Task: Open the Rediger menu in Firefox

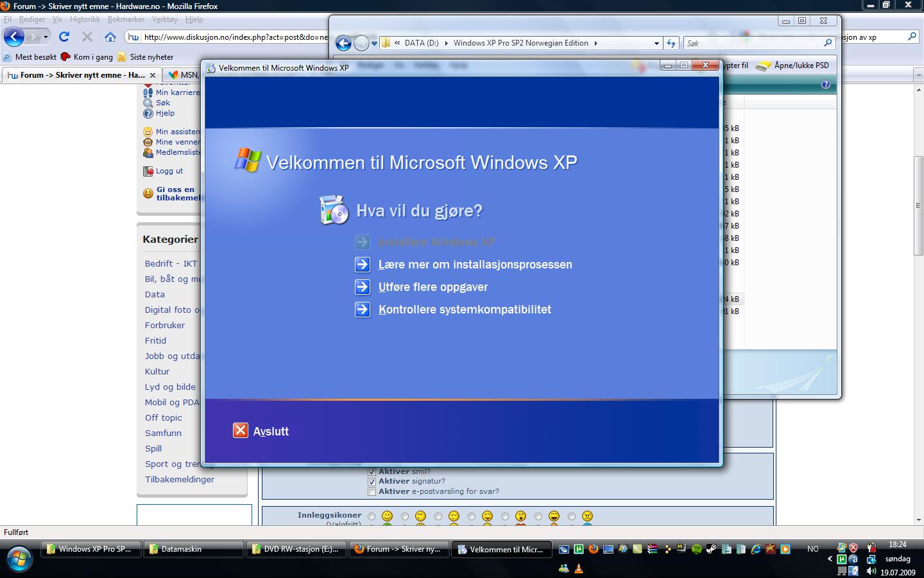Action: tap(32, 19)
